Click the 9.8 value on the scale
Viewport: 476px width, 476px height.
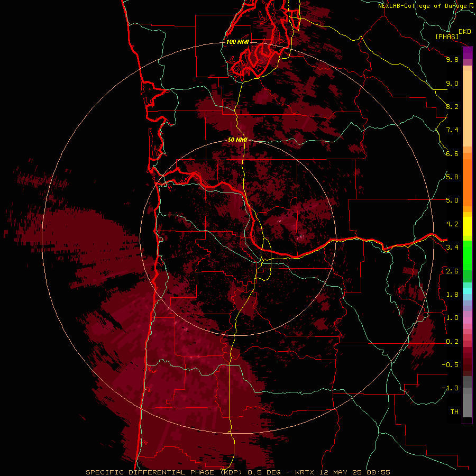452,59
